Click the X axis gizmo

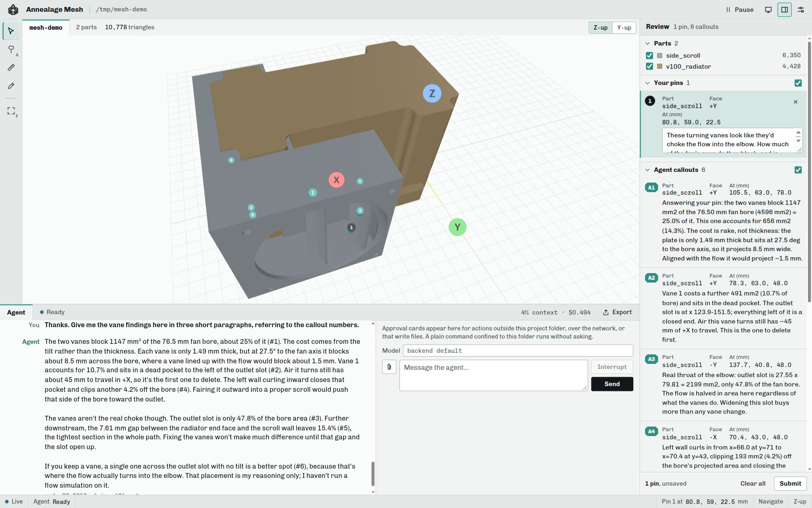[x=336, y=180]
